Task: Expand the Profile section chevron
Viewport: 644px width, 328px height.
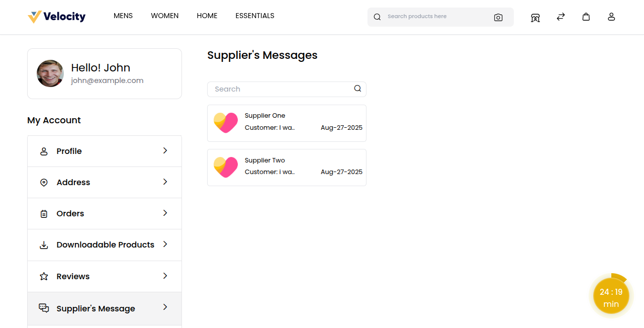Action: click(x=165, y=150)
